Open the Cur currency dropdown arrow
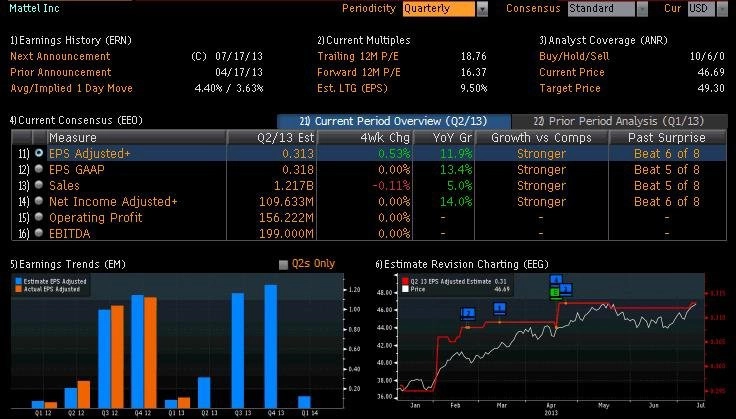736x419 pixels. click(722, 8)
